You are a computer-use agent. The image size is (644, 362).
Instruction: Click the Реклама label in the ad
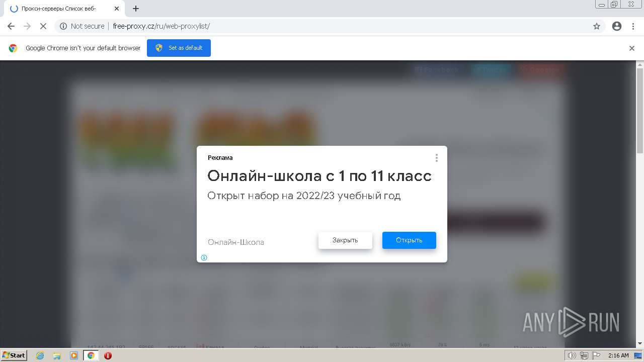pos(220,158)
